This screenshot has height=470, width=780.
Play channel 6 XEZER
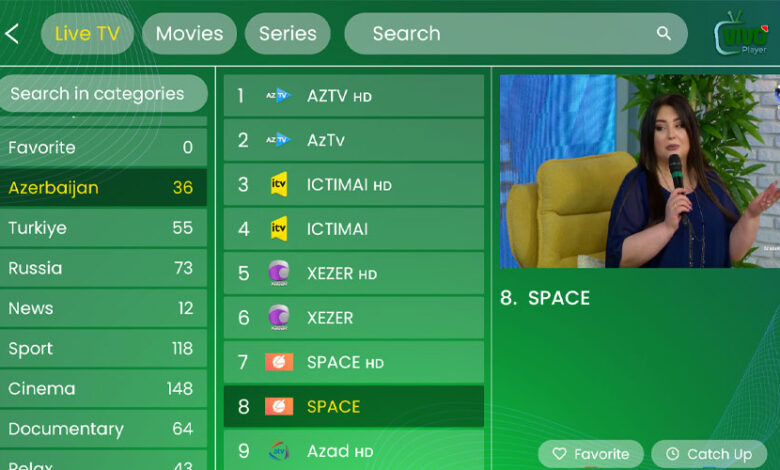[x=354, y=317]
